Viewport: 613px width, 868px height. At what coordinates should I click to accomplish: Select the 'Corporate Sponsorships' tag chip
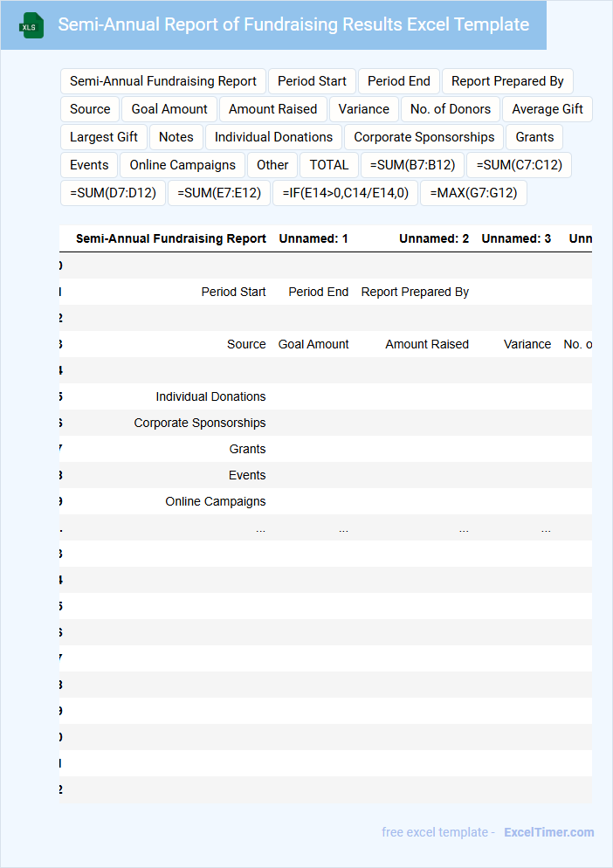coord(424,137)
